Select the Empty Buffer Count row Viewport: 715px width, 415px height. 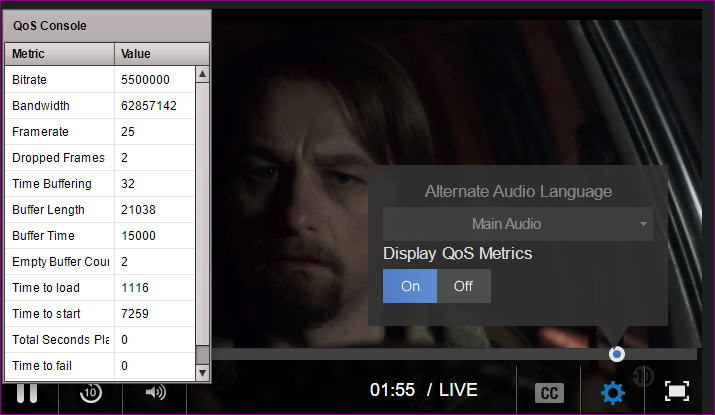pyautogui.click(x=100, y=262)
